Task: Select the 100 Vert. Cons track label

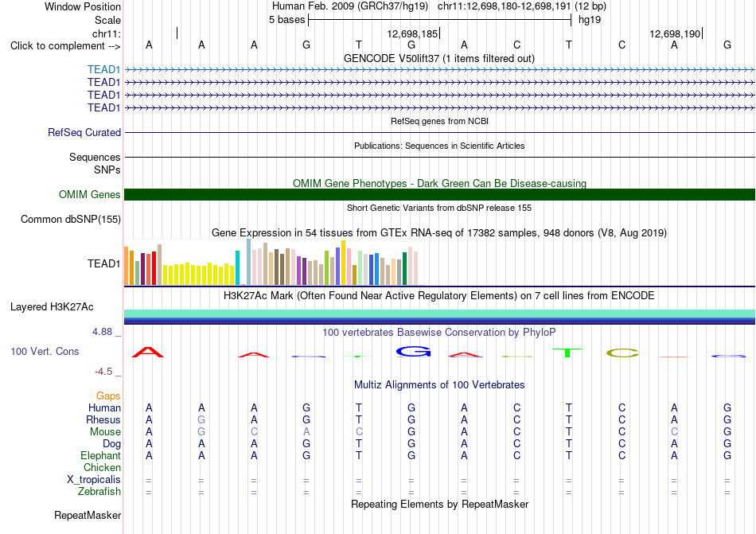Action: coord(45,351)
